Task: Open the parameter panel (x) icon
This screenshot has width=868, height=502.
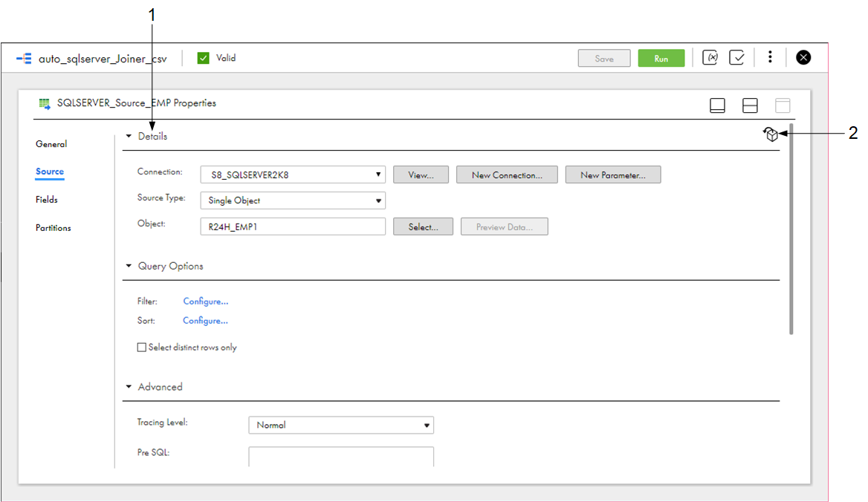Action: [x=710, y=57]
